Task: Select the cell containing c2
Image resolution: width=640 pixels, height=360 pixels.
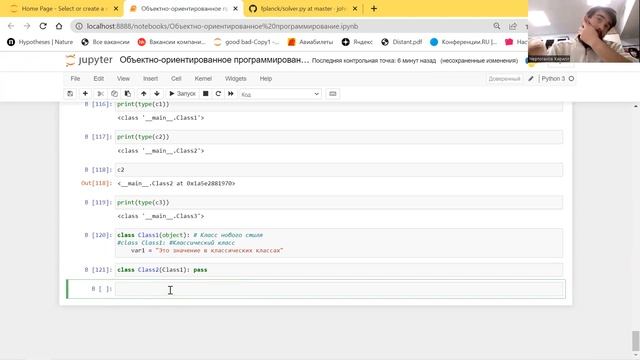Action: pyautogui.click(x=339, y=170)
